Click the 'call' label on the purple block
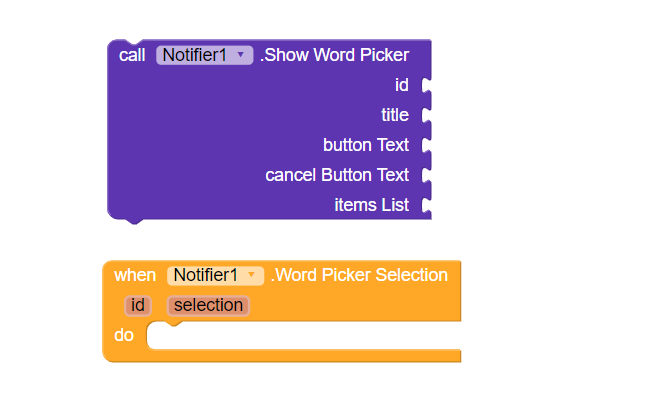 132,55
